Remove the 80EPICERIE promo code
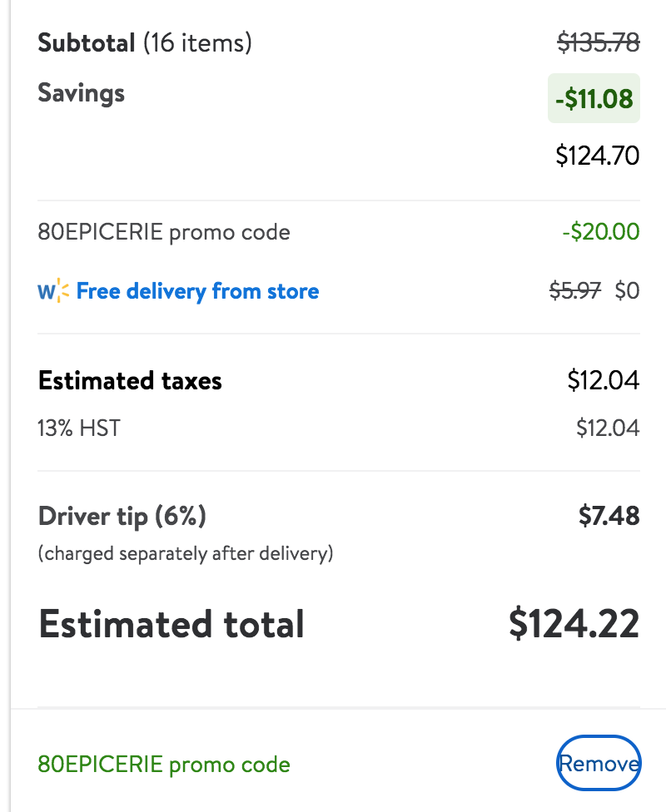Image resolution: width=666 pixels, height=812 pixels. pos(599,763)
